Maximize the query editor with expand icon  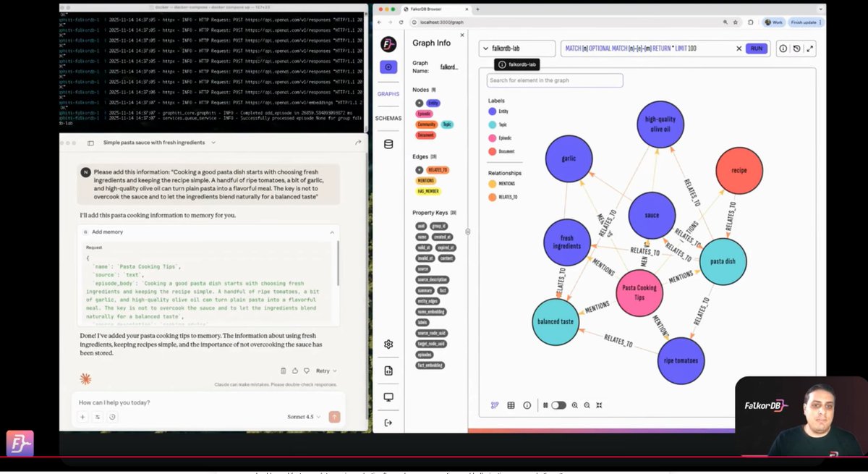pyautogui.click(x=809, y=48)
